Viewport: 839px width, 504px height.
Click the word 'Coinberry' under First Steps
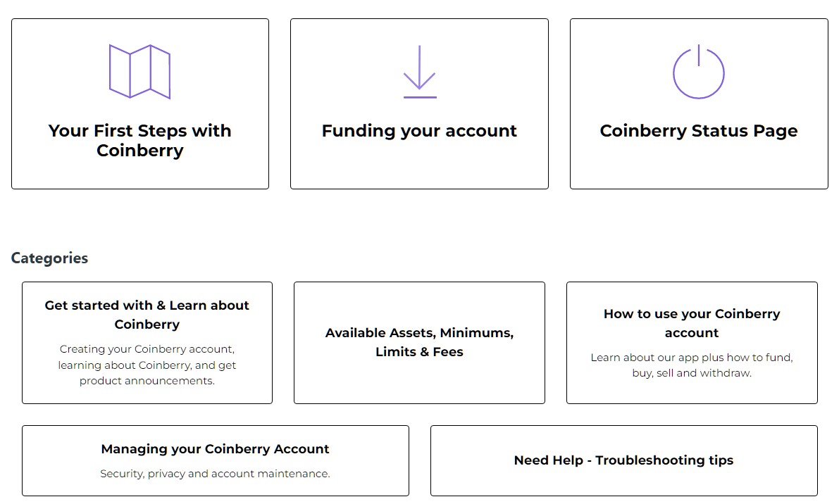(x=140, y=151)
